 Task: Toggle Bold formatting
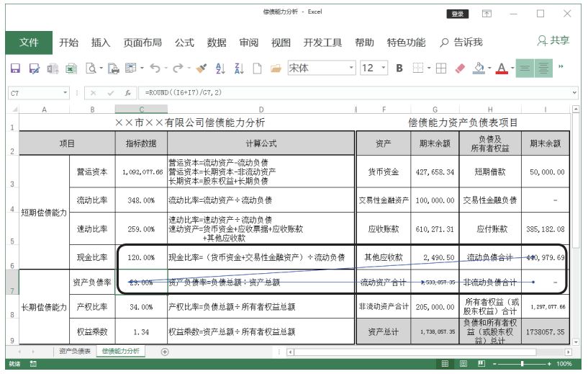[399, 68]
